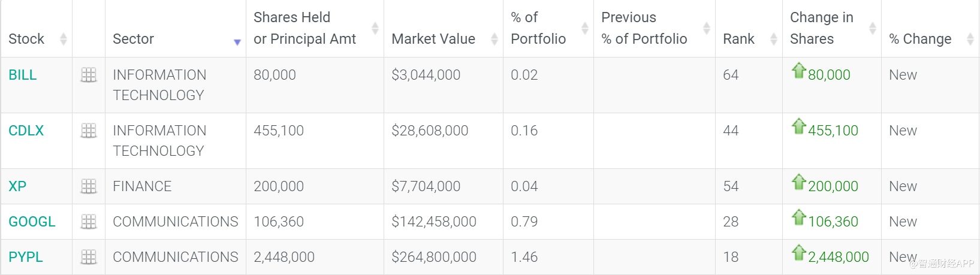Viewport: 980px width, 275px height.
Task: Toggle the active Sector sort arrow
Action: pyautogui.click(x=237, y=42)
